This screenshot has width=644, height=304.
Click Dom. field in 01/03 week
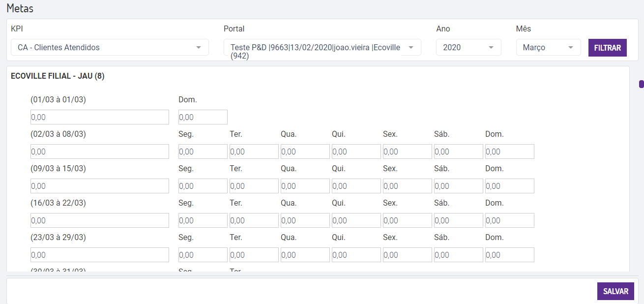[x=203, y=117]
